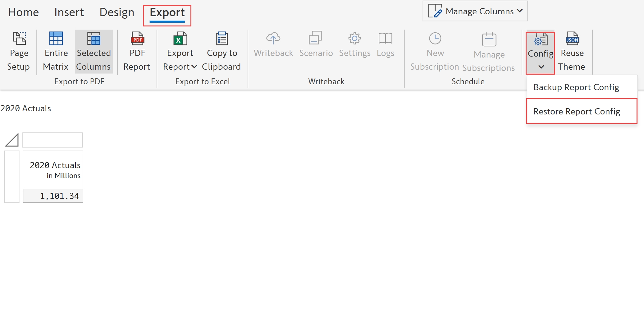
Task: Open Writeback Settings gear icon
Action: tap(354, 39)
